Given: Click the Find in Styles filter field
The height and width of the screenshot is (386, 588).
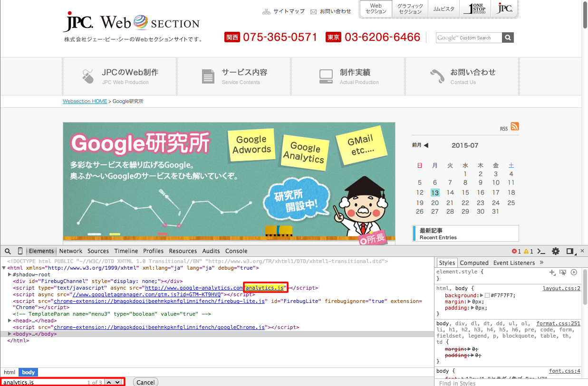Looking at the screenshot, I should (x=509, y=383).
